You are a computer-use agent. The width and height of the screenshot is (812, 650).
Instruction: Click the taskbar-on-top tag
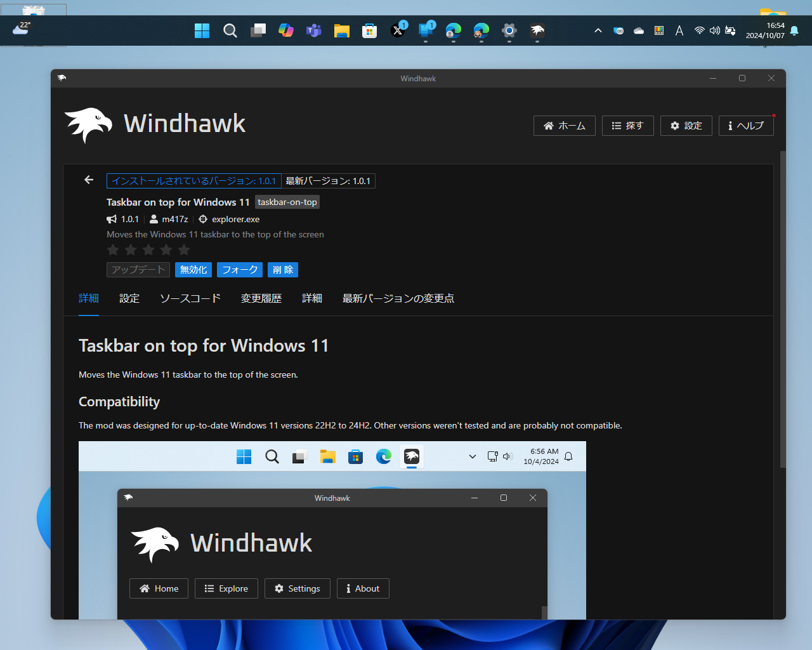pyautogui.click(x=287, y=202)
